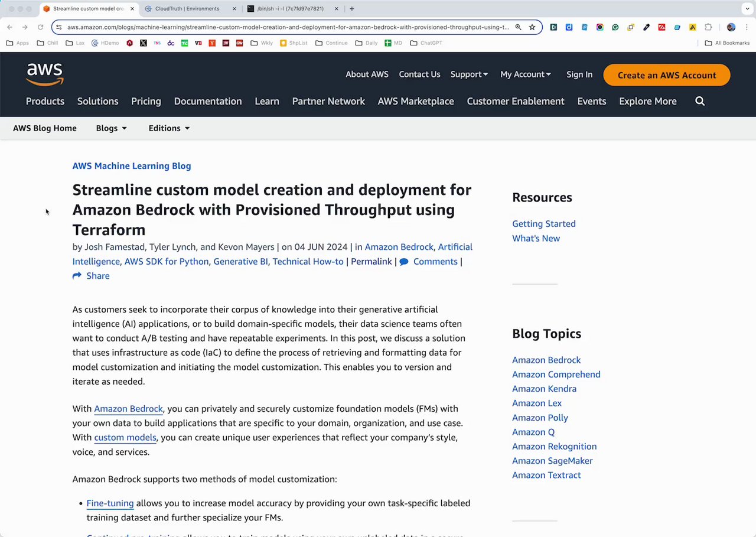Open the X bookmark icon
This screenshot has height=537, width=756.
tap(143, 43)
